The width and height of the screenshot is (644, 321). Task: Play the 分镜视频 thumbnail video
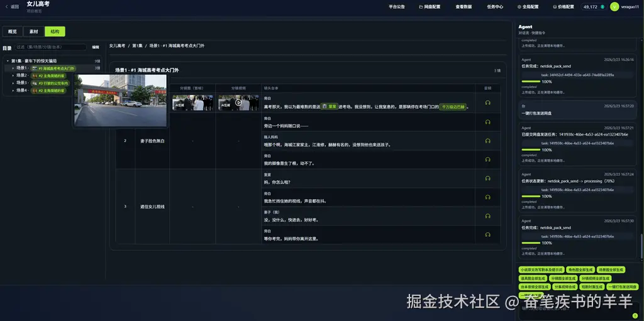238,102
